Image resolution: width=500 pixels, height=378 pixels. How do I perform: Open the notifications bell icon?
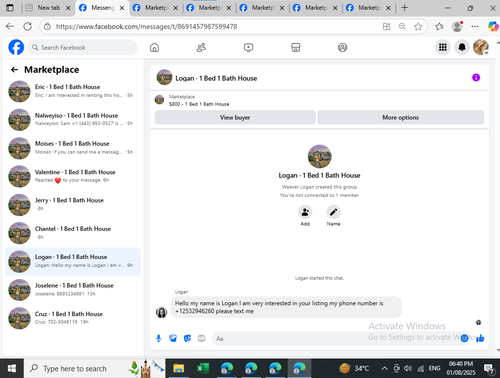point(462,47)
